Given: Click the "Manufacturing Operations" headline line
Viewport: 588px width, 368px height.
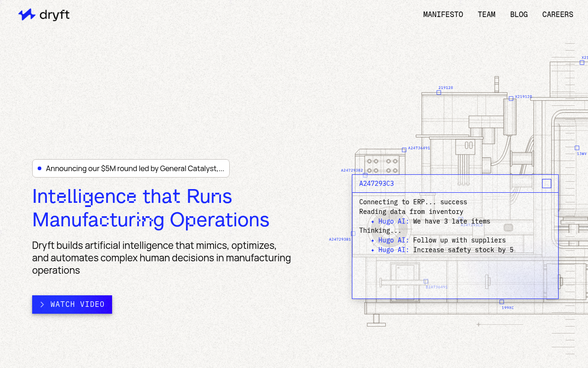Looking at the screenshot, I should (x=151, y=220).
